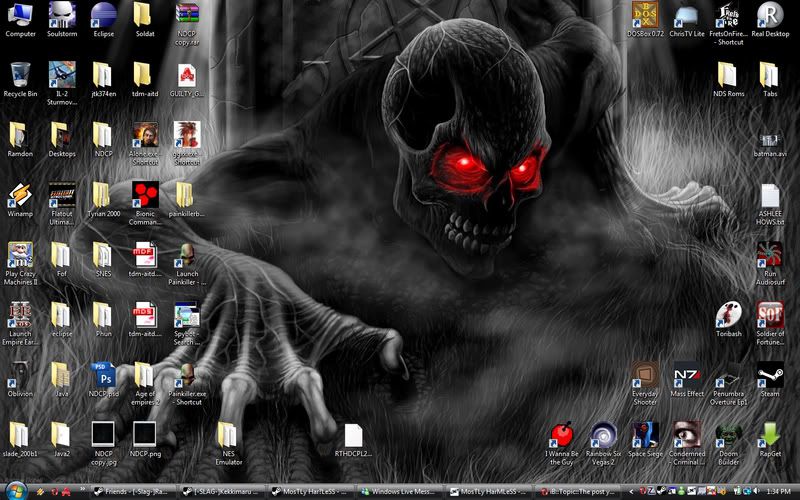Select the NDCP copy.rar archive
Image resolution: width=800 pixels, height=500 pixels.
[x=187, y=24]
